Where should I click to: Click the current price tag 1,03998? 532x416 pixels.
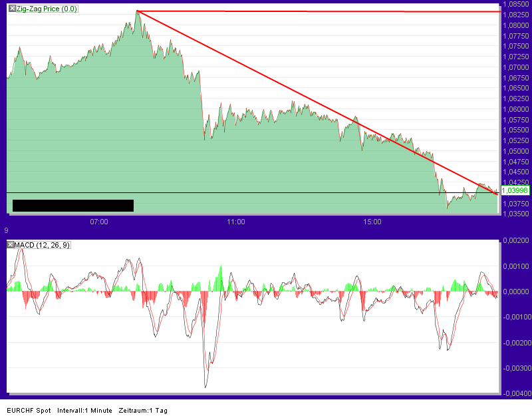pyautogui.click(x=515, y=190)
